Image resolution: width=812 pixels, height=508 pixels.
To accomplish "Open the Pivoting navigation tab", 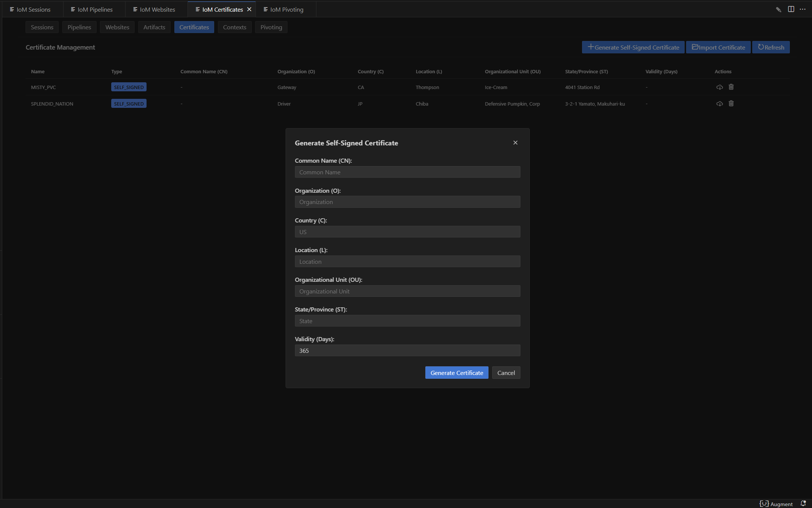I will click(x=271, y=27).
